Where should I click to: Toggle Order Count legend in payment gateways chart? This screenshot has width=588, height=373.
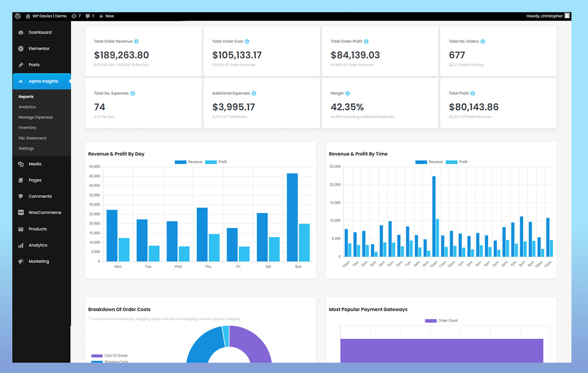(x=442, y=321)
